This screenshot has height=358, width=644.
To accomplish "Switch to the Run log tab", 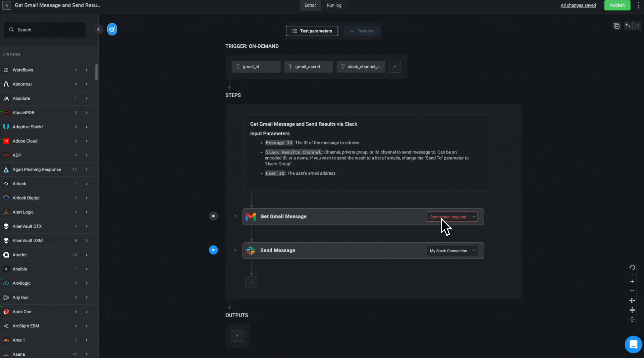I will [x=334, y=5].
